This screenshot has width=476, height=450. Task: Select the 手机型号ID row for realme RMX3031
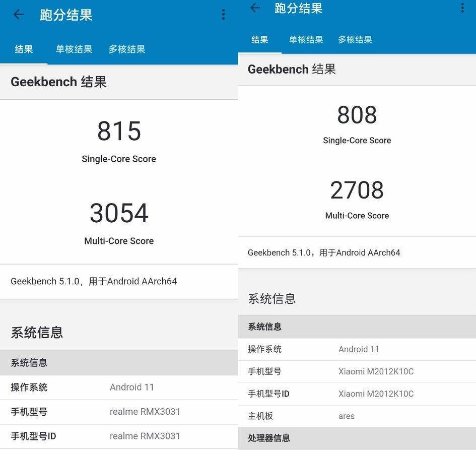tap(119, 436)
